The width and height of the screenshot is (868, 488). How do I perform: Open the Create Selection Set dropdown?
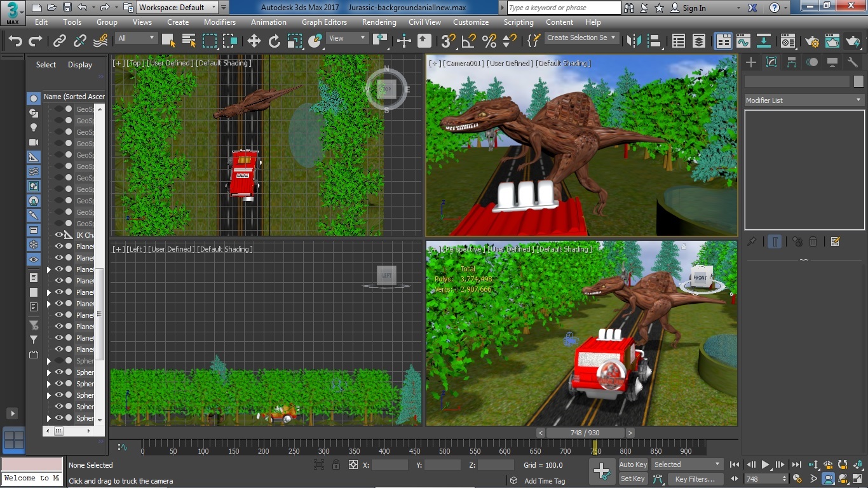(x=581, y=37)
